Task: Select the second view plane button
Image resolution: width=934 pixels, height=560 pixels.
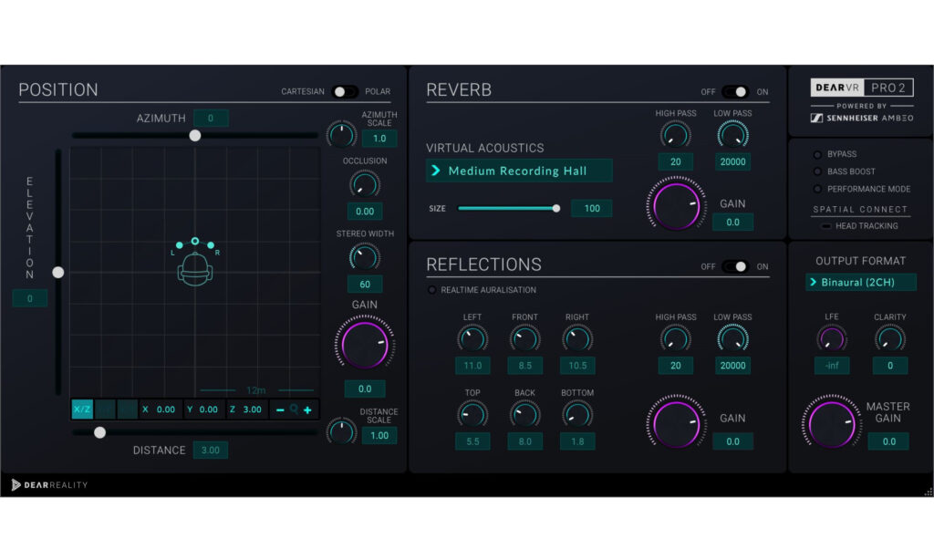Action: [x=105, y=410]
